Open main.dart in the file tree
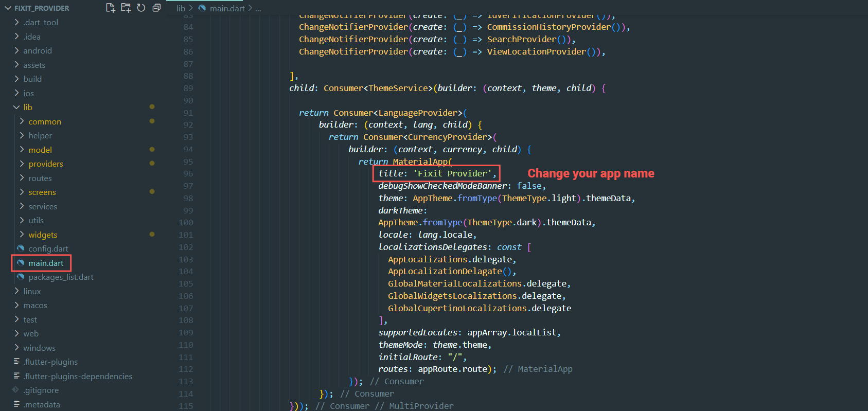The width and height of the screenshot is (868, 411). 46,263
